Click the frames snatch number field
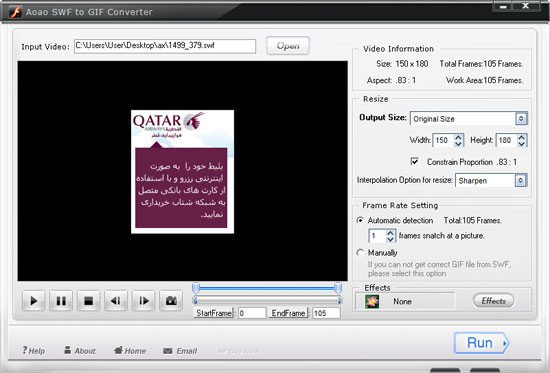Image resolution: width=550 pixels, height=373 pixels. coord(377,236)
